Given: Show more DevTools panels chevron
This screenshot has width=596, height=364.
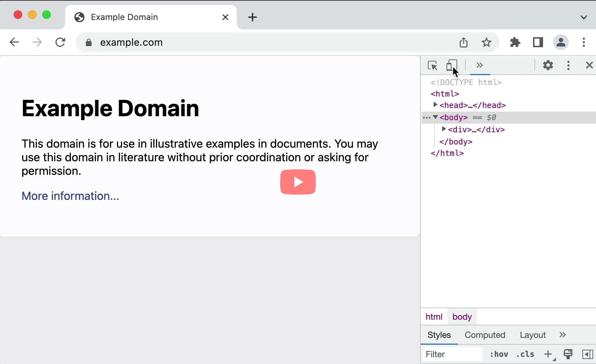Looking at the screenshot, I should click(480, 65).
